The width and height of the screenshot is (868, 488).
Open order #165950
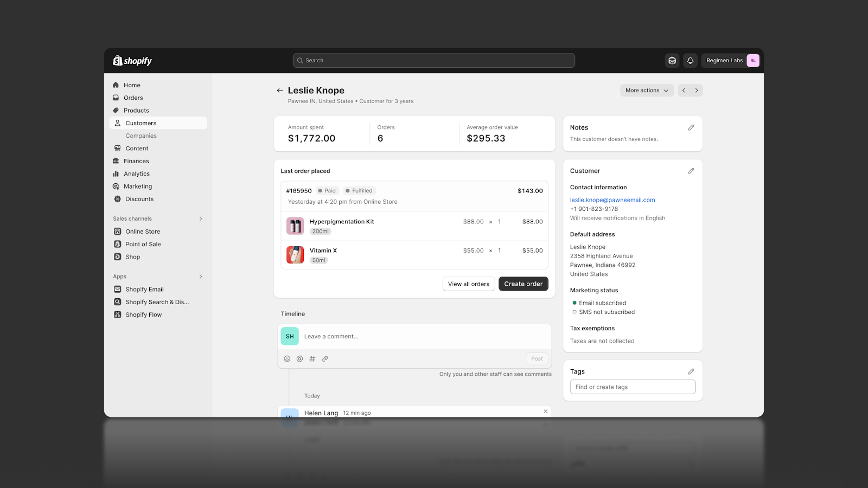click(x=299, y=191)
